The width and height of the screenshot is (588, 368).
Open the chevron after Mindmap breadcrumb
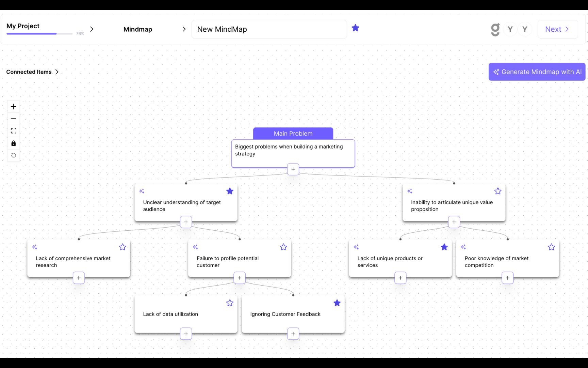pos(184,29)
